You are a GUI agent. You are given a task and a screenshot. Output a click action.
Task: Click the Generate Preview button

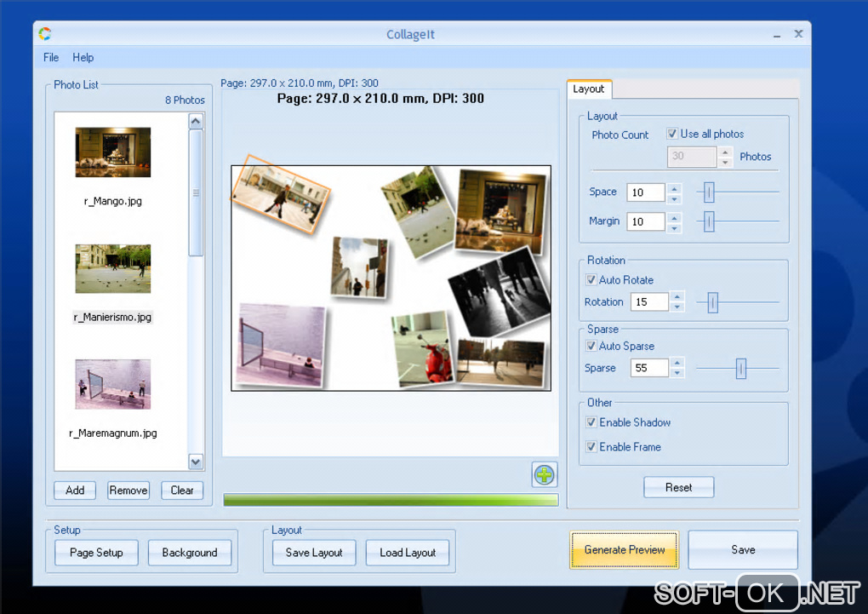click(x=625, y=550)
